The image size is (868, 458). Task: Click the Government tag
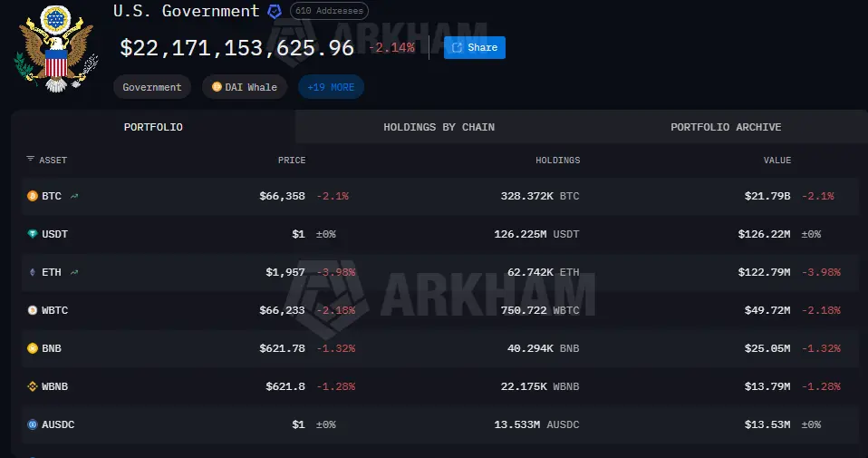tap(152, 87)
